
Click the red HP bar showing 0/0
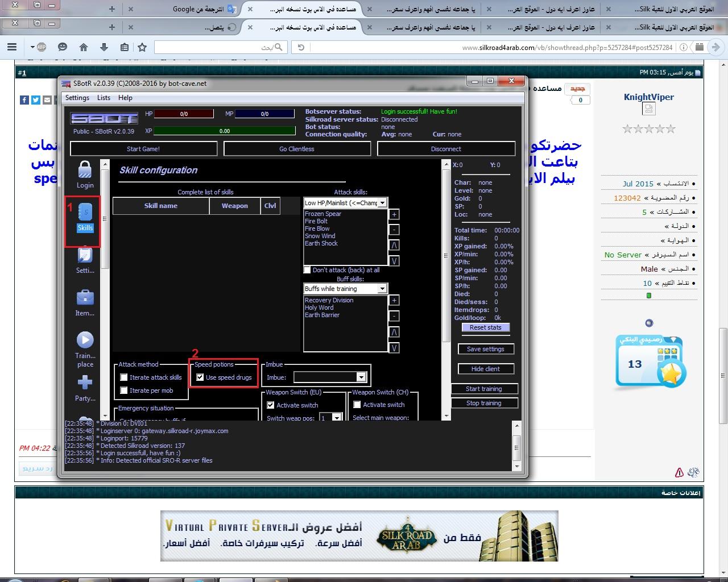tap(184, 114)
